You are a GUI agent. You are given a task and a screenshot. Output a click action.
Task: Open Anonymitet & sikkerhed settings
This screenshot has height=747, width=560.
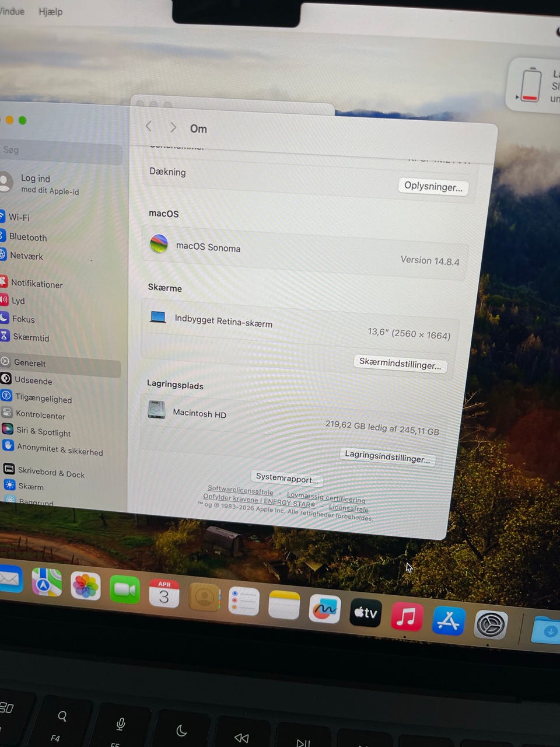coord(52,449)
